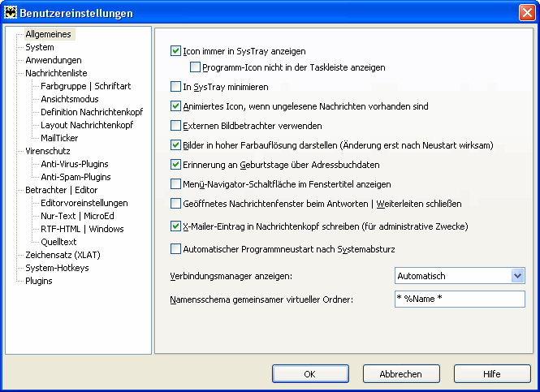
Task: Open Hilfe button
Action: (492, 374)
